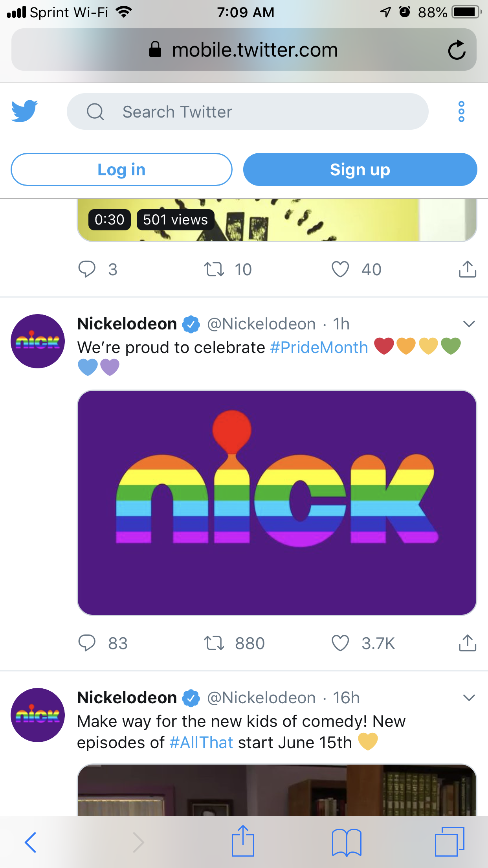This screenshot has height=868, width=488.
Task: Tap the Safari share sheet icon
Action: 243,841
